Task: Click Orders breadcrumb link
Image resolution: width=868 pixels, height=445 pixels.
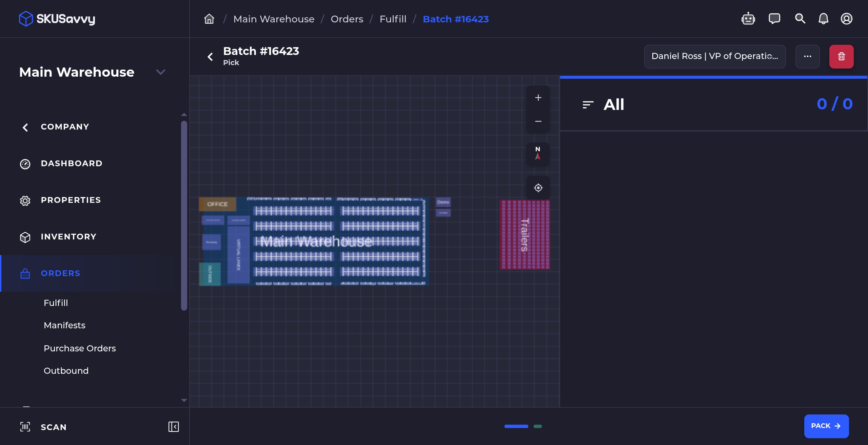Action: [347, 19]
